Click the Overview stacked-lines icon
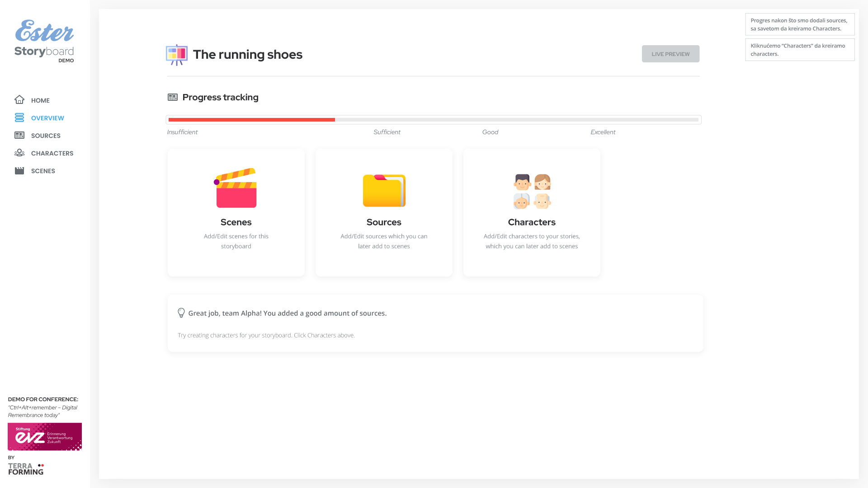The width and height of the screenshot is (868, 488). tap(19, 118)
